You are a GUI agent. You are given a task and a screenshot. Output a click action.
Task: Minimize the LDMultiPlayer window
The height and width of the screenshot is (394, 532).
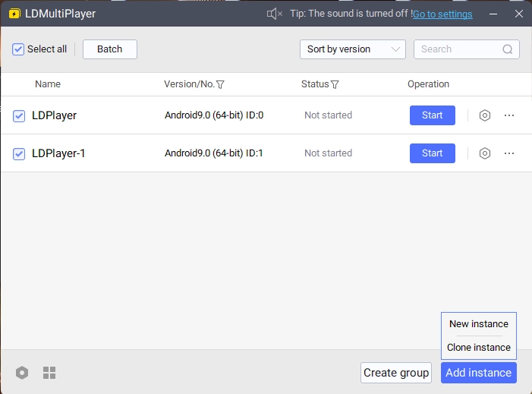(x=493, y=14)
